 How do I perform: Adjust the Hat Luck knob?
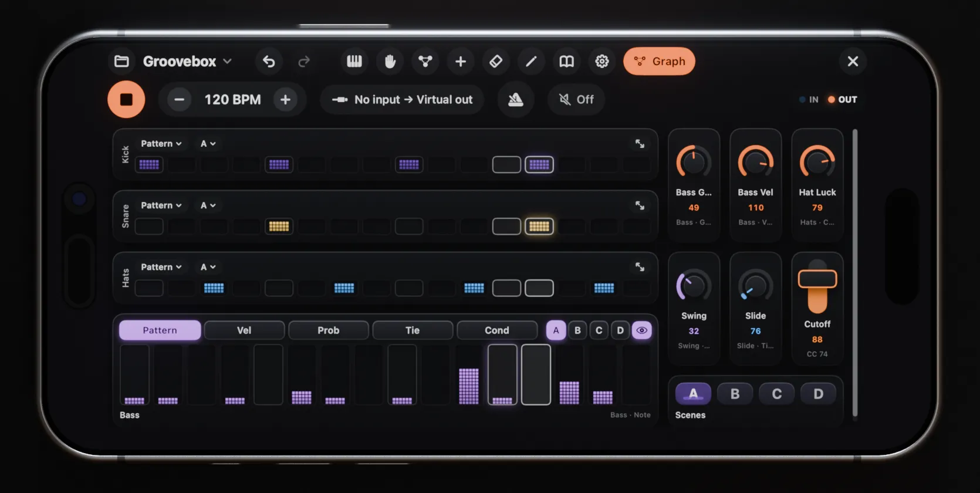[x=817, y=161]
